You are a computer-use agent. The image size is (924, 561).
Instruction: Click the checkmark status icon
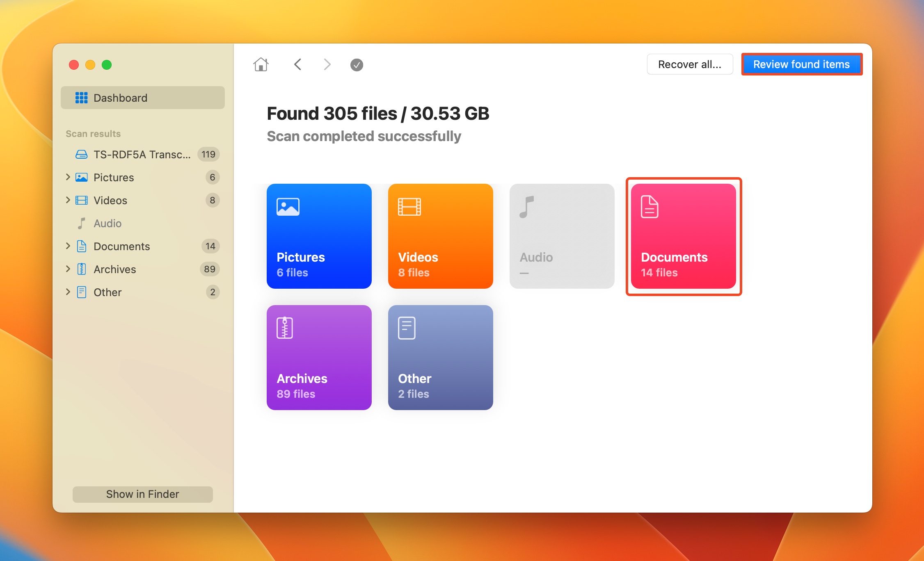pos(357,64)
